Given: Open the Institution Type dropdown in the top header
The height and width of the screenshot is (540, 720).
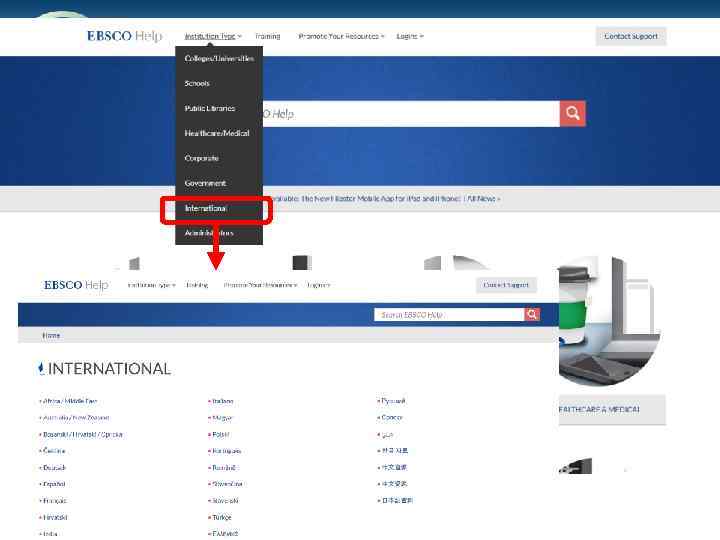Looking at the screenshot, I should point(213,36).
